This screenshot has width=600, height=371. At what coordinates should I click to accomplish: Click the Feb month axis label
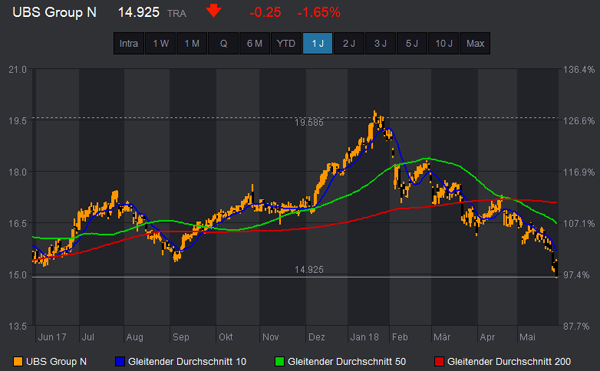click(400, 337)
